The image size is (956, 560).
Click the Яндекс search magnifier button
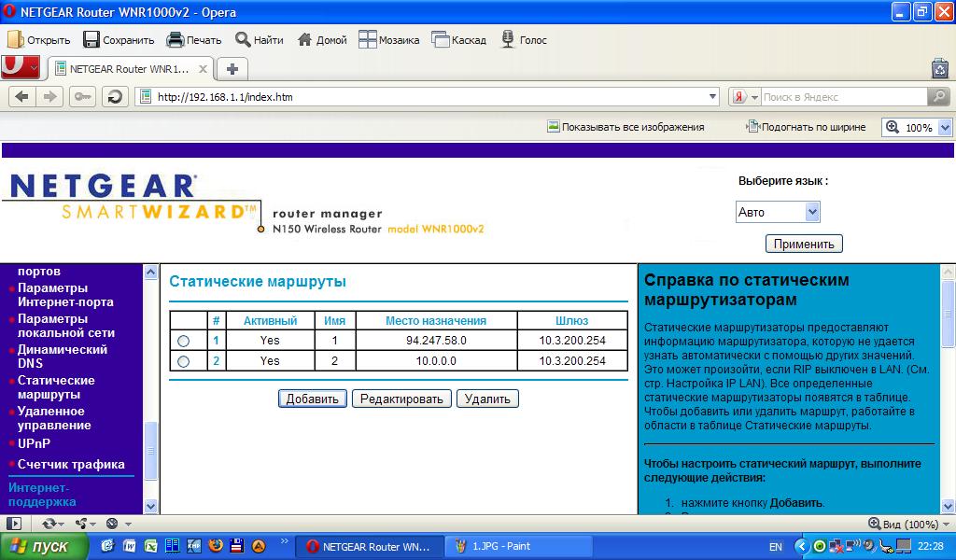tap(938, 97)
